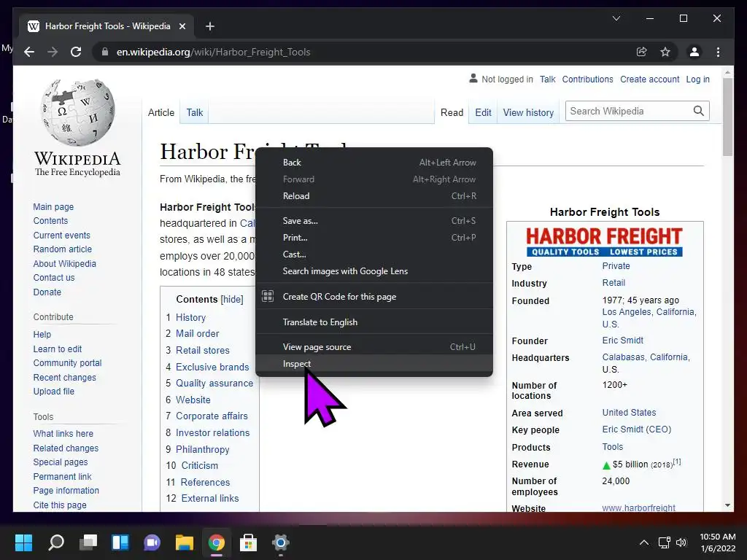Hide the Contents box via [hide]
The height and width of the screenshot is (560, 747).
pos(232,299)
